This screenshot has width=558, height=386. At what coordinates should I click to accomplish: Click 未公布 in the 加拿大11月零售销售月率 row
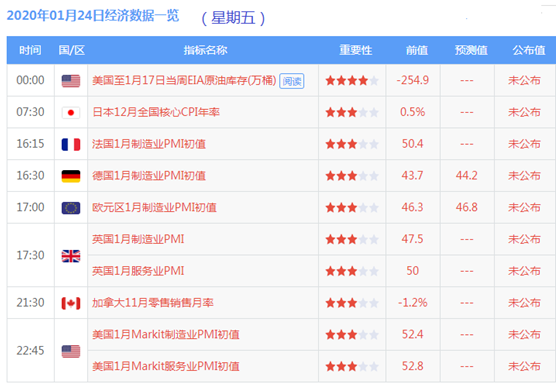coord(525,302)
